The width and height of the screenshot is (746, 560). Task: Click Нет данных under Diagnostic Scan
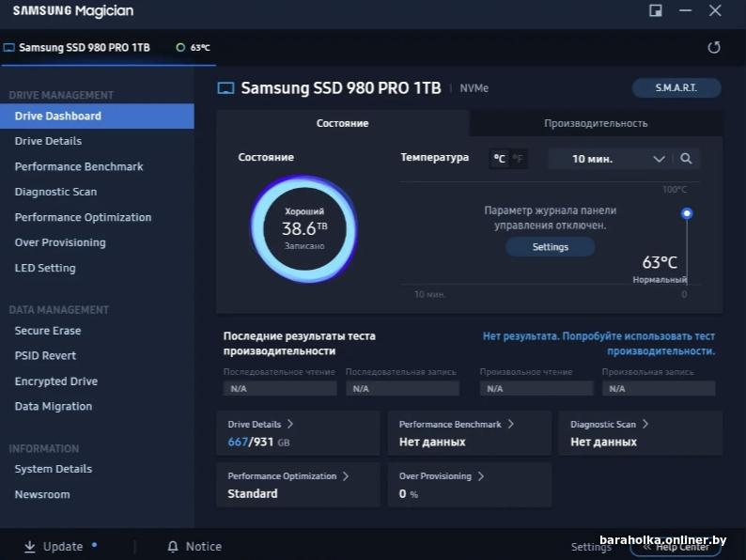coord(603,442)
